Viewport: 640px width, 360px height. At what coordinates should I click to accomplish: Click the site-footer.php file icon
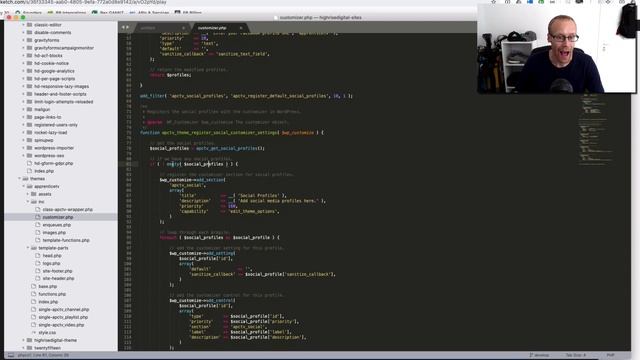(x=38, y=271)
